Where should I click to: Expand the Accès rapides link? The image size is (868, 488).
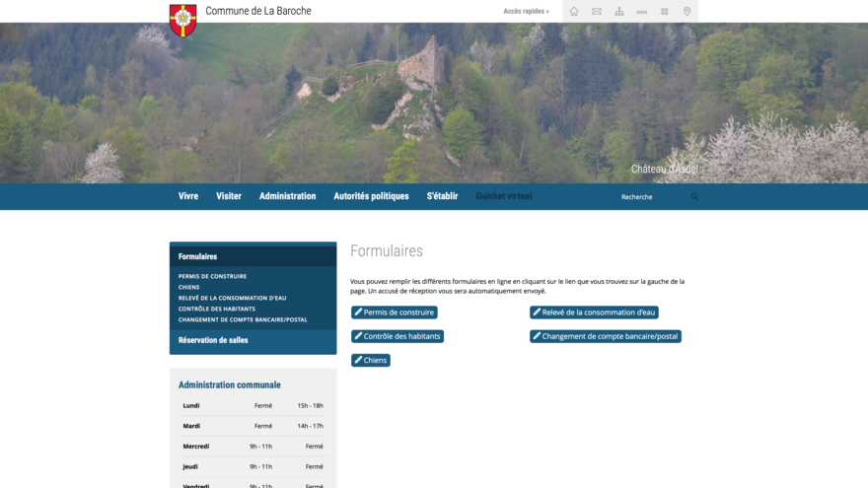pyautogui.click(x=526, y=11)
